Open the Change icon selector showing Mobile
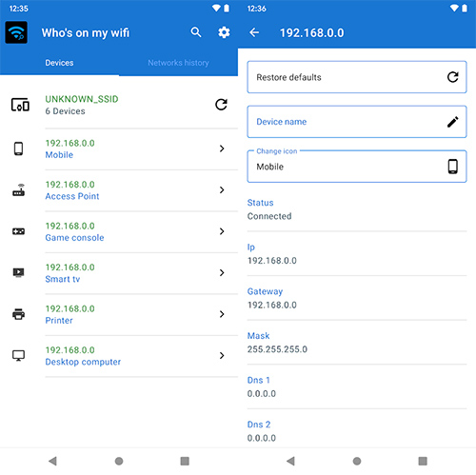The image size is (476, 475). point(357,167)
